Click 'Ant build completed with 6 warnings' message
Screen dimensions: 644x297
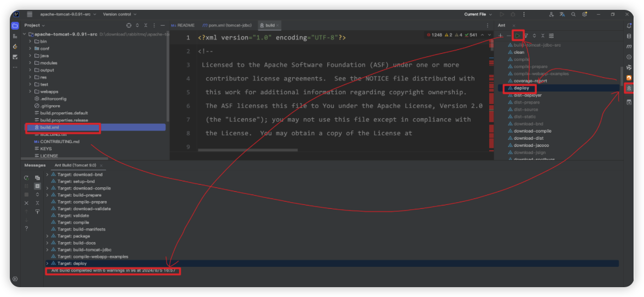click(x=113, y=270)
